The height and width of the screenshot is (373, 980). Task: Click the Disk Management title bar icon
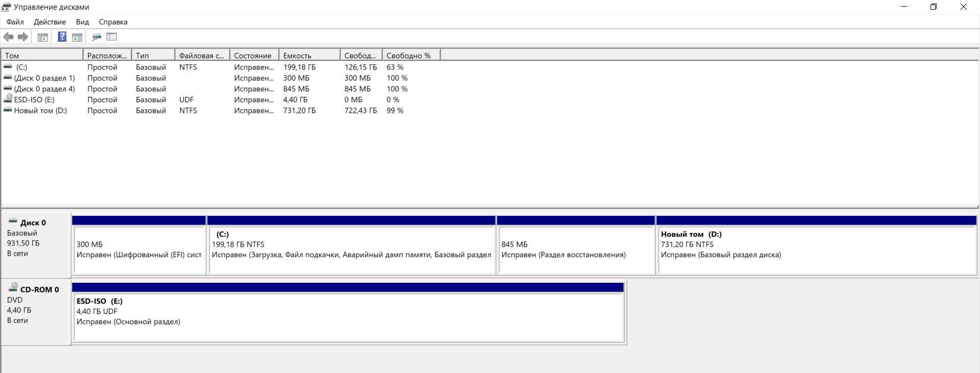coord(6,7)
